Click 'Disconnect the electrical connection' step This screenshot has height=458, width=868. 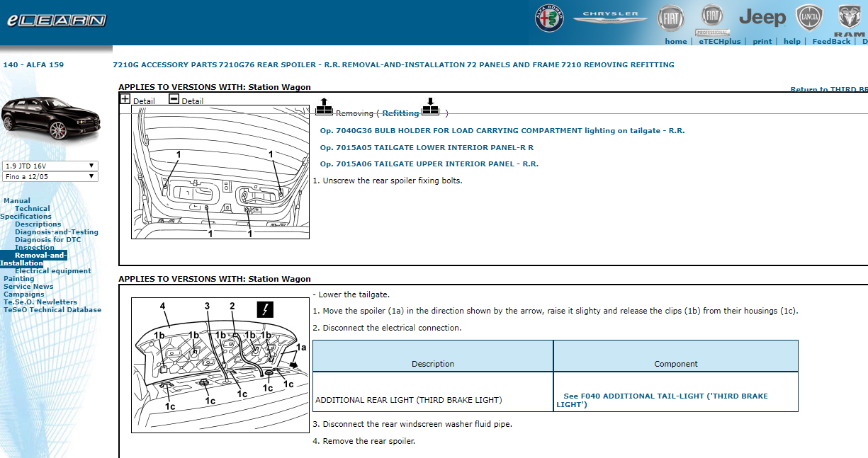point(387,328)
